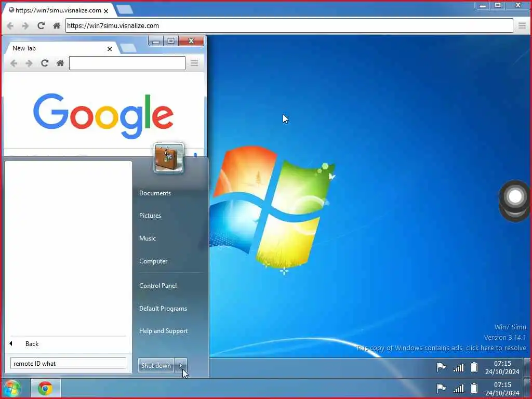Open Help and Support
Viewport: 532px width, 399px height.
pyautogui.click(x=163, y=331)
